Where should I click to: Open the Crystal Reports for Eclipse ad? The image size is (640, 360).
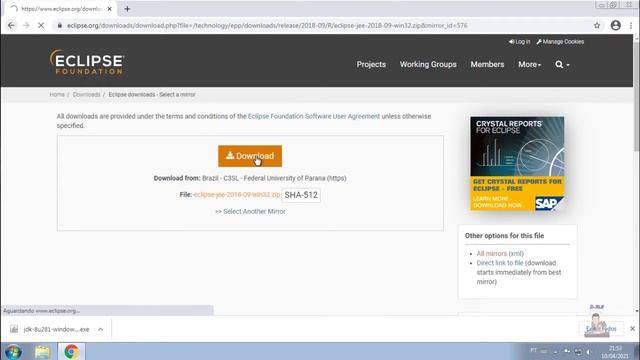click(x=517, y=163)
